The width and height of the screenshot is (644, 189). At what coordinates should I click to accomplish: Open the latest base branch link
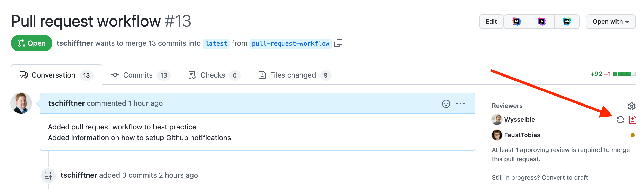(x=216, y=44)
